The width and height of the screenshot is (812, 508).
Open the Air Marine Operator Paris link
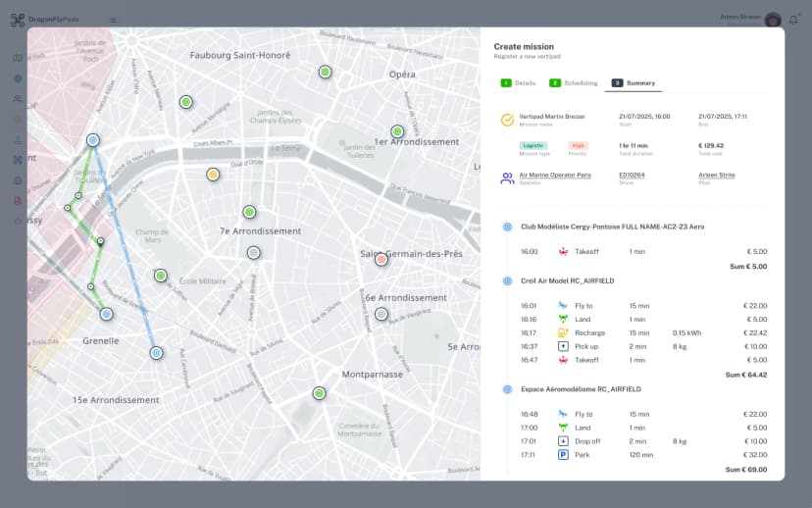tap(554, 175)
